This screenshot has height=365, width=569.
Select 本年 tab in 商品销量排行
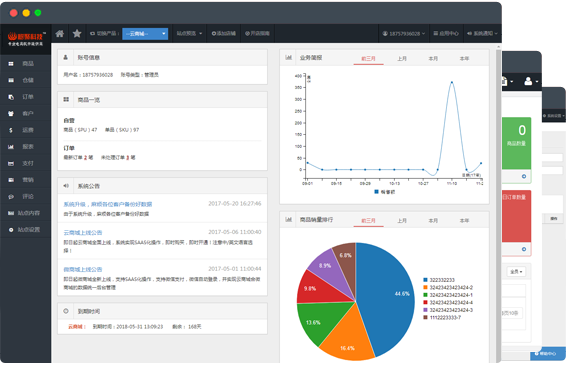[x=464, y=221]
